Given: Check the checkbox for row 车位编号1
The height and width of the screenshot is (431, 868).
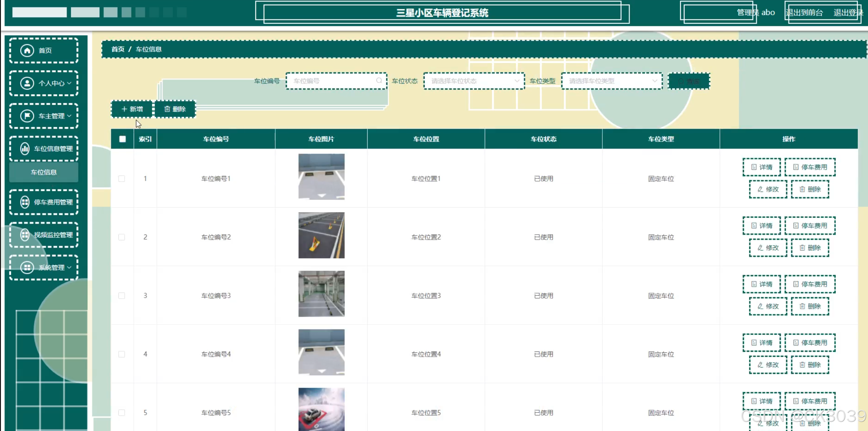Looking at the screenshot, I should pyautogui.click(x=122, y=179).
